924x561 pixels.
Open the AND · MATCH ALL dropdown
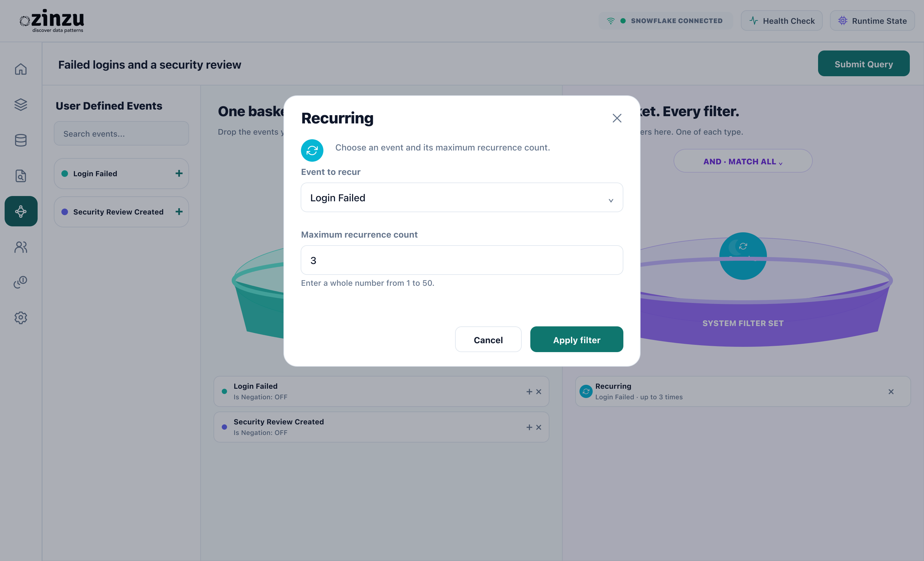click(743, 161)
